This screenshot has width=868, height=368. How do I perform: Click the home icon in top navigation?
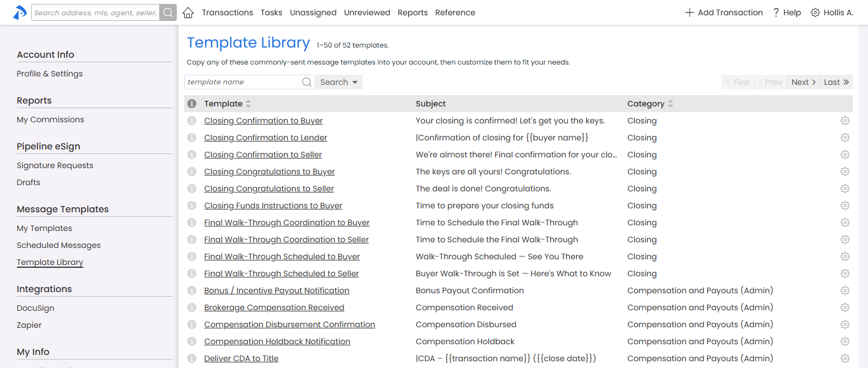pos(188,12)
